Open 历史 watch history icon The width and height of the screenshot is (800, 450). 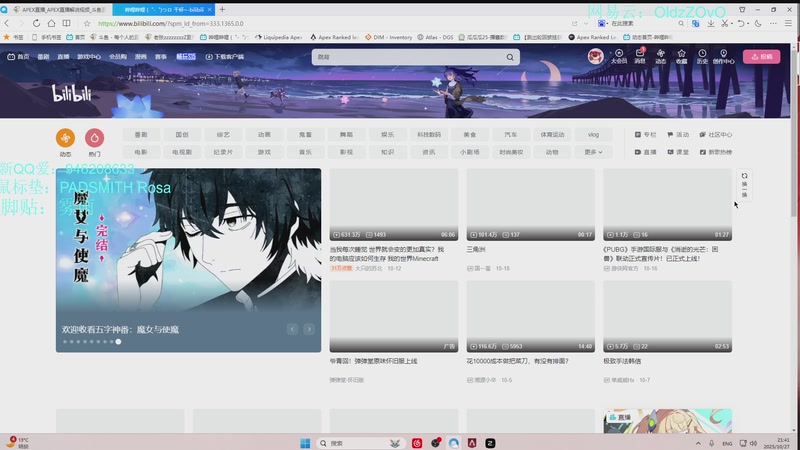[x=703, y=56]
